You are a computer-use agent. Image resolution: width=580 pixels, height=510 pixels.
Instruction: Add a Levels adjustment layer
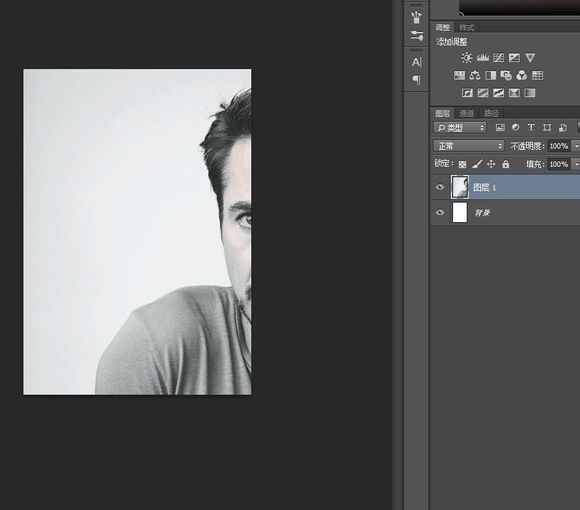[482, 58]
